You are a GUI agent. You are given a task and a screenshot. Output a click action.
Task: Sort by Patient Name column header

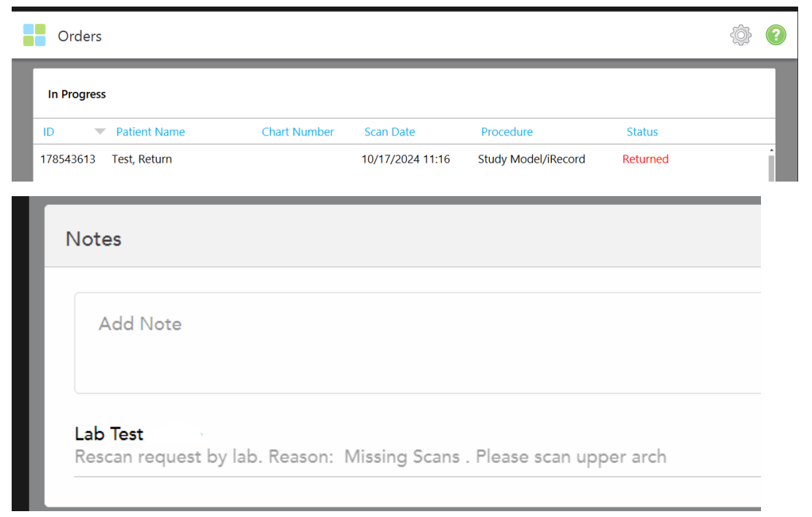pos(150,132)
